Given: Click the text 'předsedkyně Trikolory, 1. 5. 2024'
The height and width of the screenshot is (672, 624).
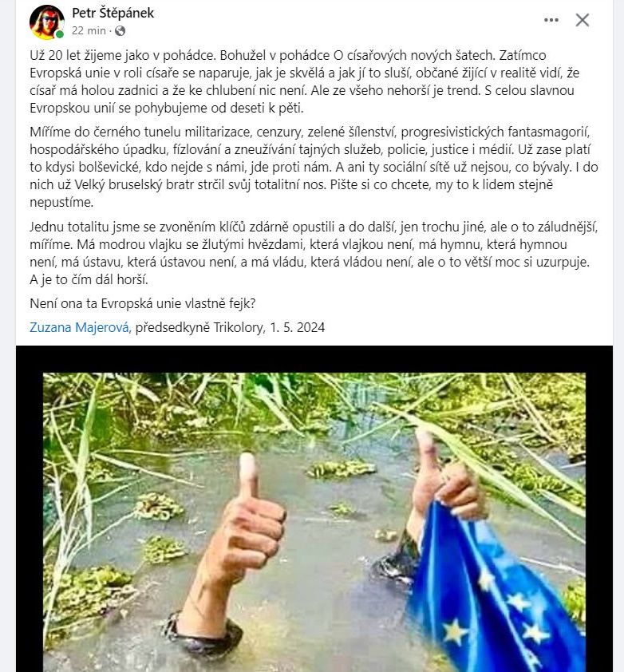Looking at the screenshot, I should [x=230, y=327].
